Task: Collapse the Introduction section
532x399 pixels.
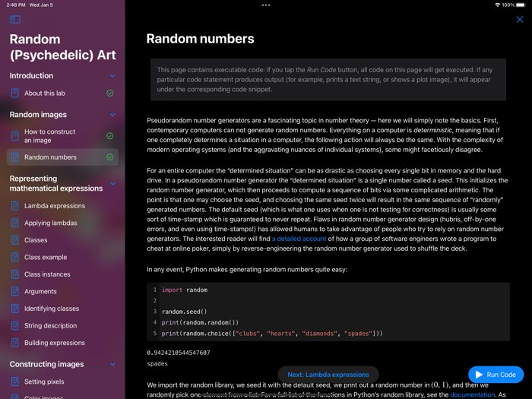Action: pos(112,76)
